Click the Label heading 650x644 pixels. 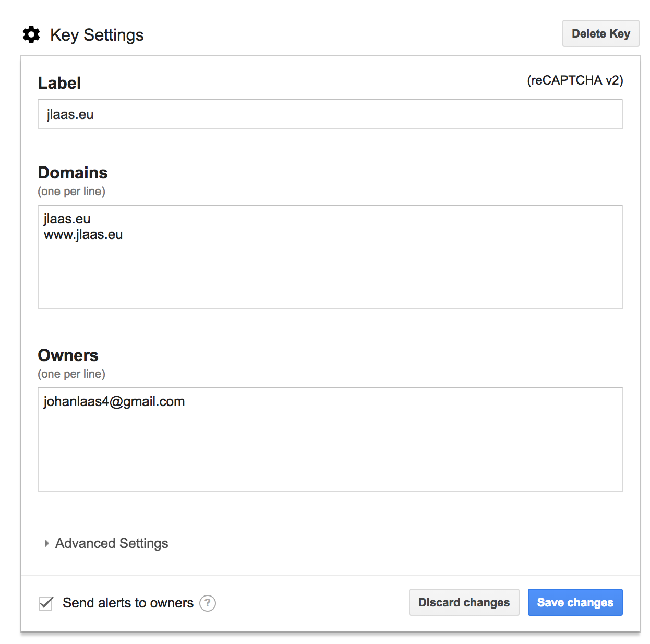click(x=59, y=83)
